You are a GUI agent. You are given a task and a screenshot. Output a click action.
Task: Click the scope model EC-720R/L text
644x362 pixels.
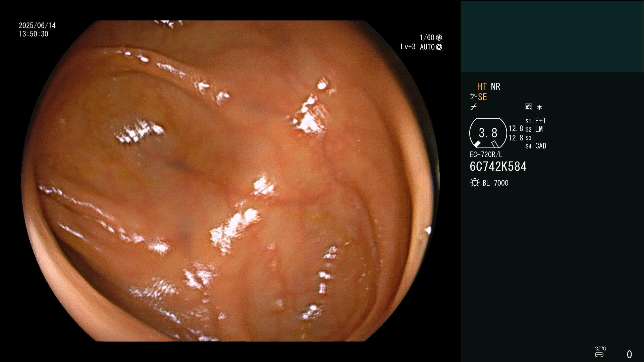(486, 155)
